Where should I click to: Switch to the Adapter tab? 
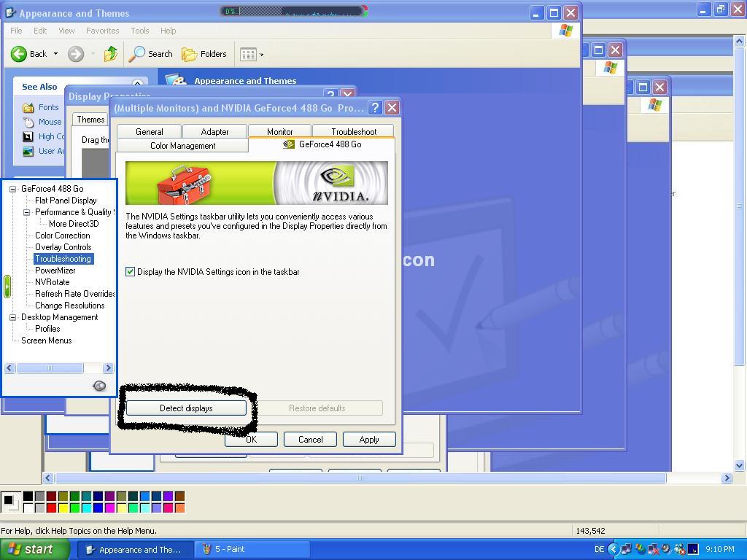tap(214, 131)
